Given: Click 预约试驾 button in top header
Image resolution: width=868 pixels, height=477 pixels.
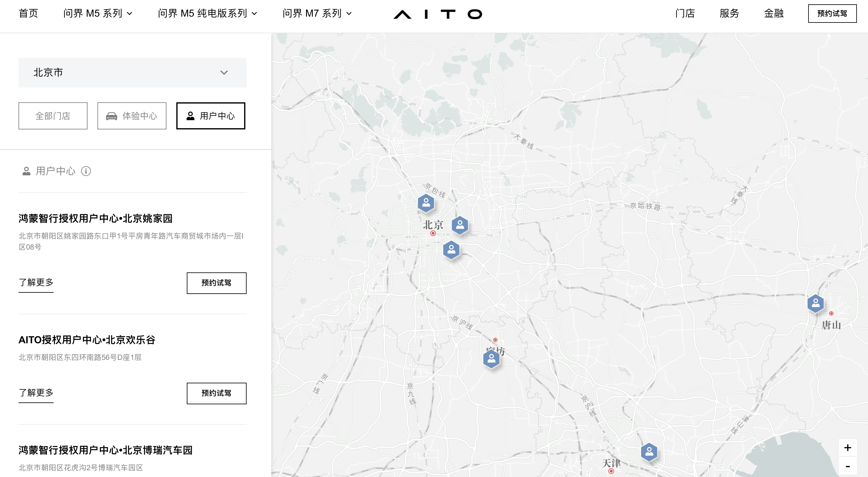Looking at the screenshot, I should coord(832,14).
